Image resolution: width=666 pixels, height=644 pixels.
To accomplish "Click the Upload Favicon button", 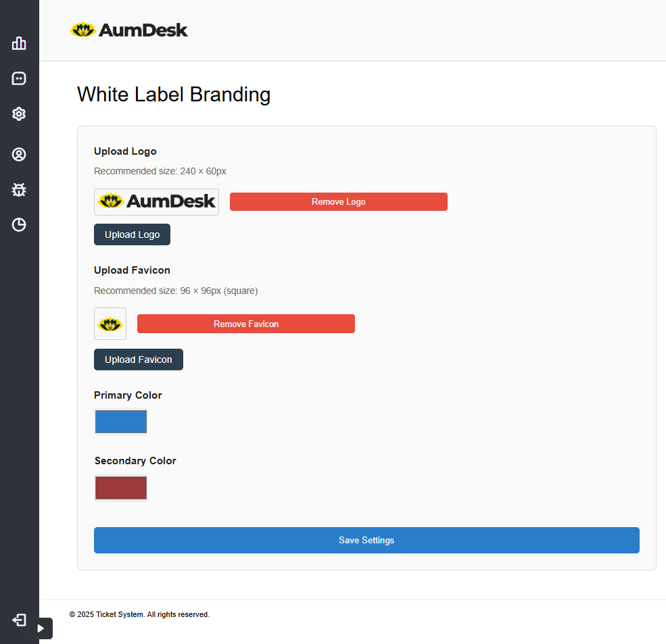I will tap(139, 360).
